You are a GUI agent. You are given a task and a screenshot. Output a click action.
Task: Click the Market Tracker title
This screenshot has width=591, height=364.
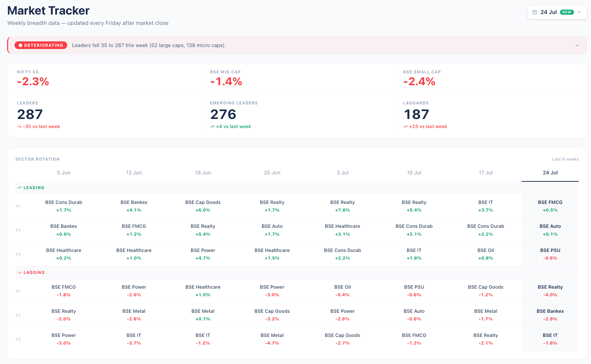point(49,11)
